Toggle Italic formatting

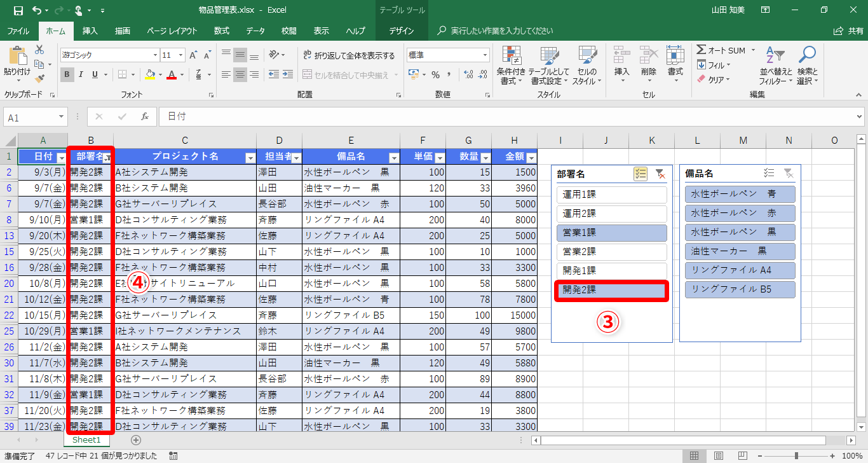(81, 74)
